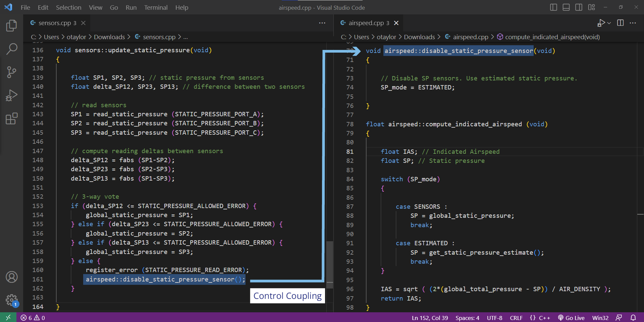Click Downloads in sensors.cpp breadcrumb

coord(109,37)
